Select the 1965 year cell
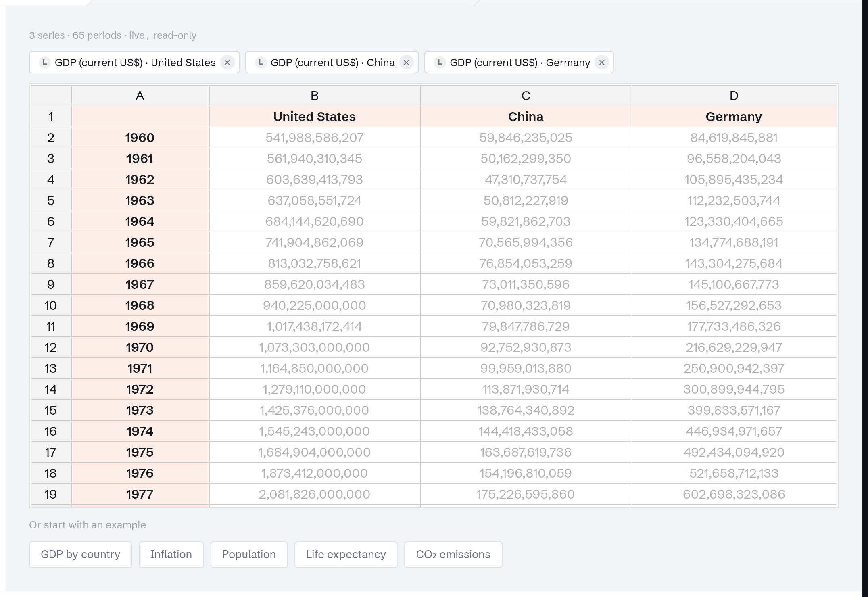 click(x=140, y=242)
